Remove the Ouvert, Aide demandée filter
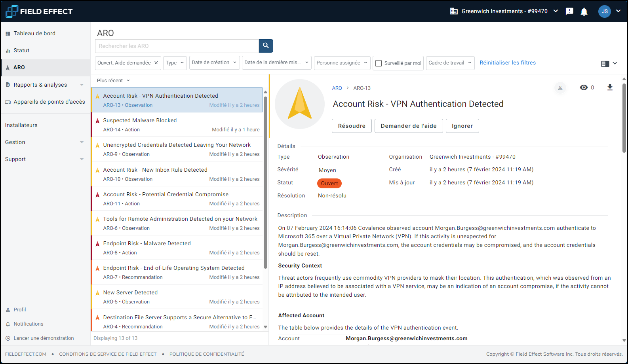The width and height of the screenshot is (628, 364). pos(156,63)
